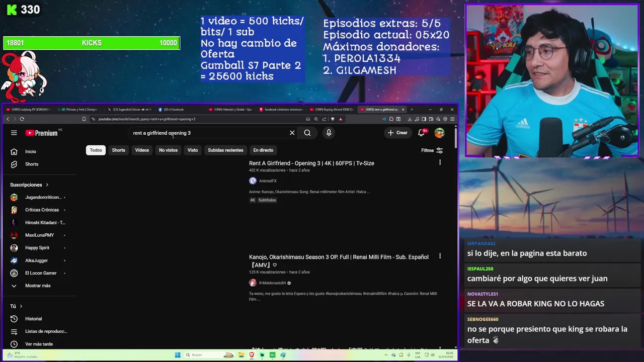Open the Brave taskbar icon

[252, 355]
